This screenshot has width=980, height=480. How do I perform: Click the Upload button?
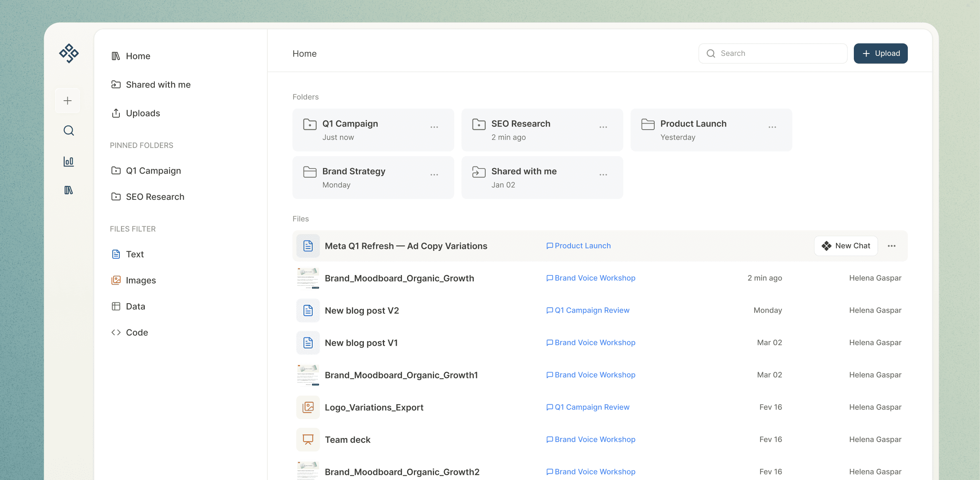coord(880,54)
